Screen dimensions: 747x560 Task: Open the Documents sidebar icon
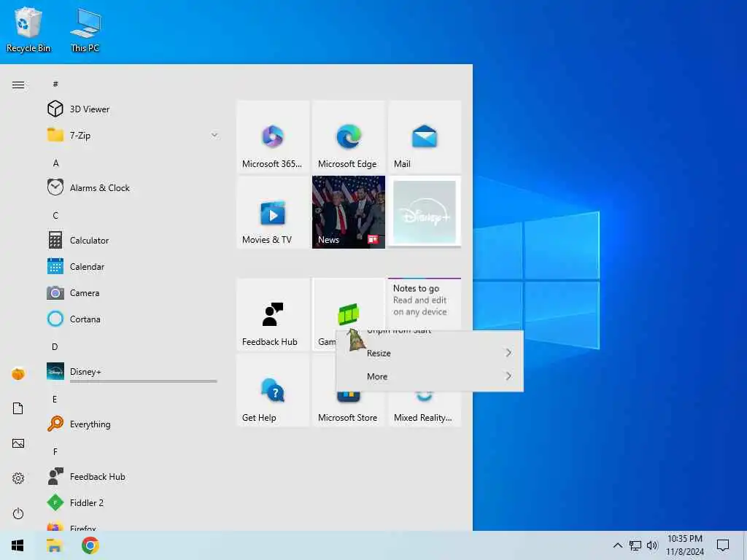(x=18, y=408)
